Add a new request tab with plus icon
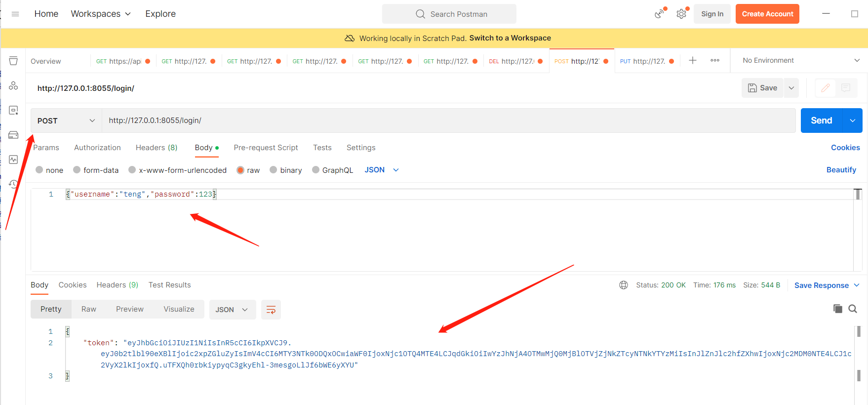The height and width of the screenshot is (405, 868). pyautogui.click(x=693, y=60)
